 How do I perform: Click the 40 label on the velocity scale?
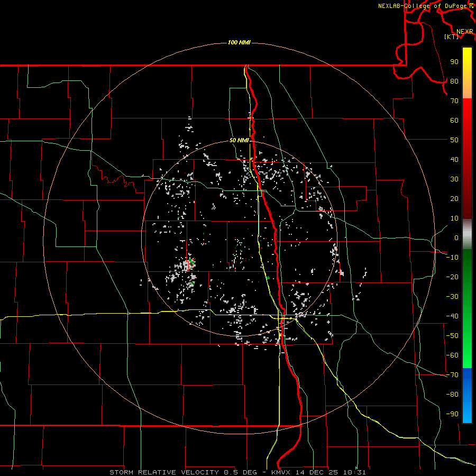(454, 159)
